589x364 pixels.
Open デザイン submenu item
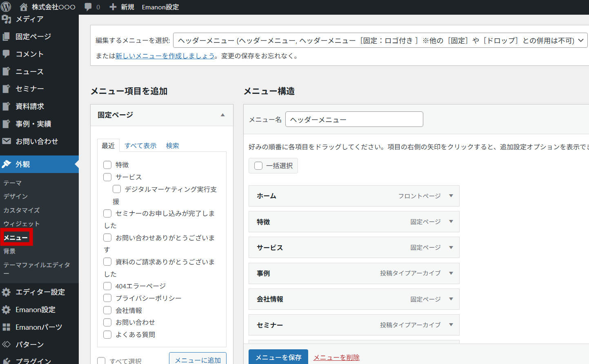[x=16, y=196]
